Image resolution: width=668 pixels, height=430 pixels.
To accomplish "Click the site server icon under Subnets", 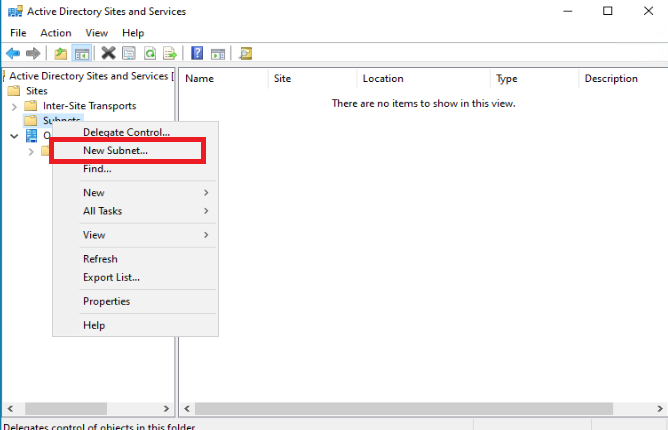I will (31, 136).
